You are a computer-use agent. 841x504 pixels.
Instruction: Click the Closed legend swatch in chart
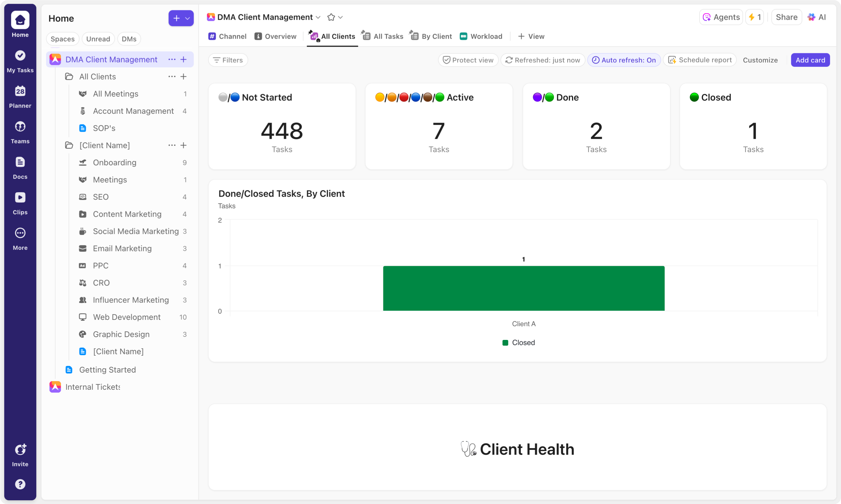[x=505, y=343]
